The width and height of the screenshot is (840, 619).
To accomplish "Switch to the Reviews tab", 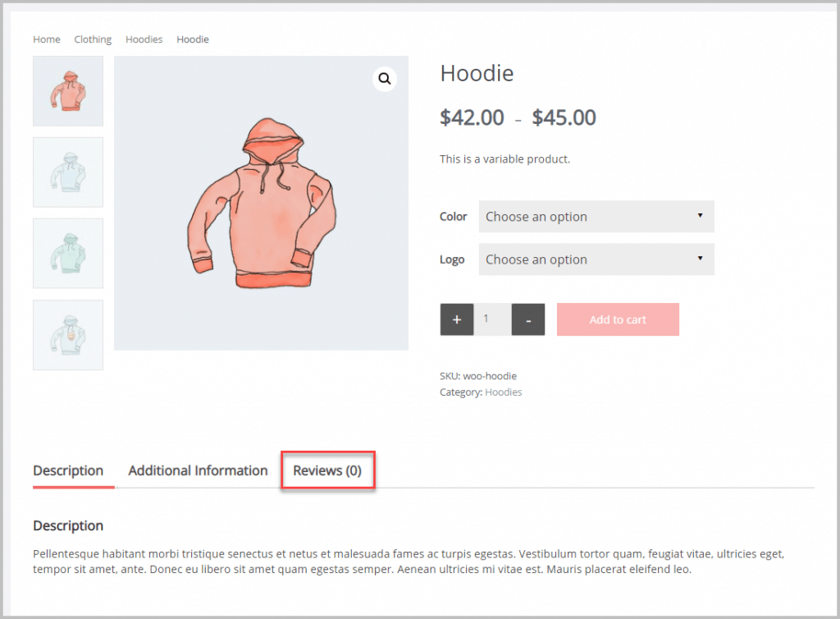I will coord(326,470).
